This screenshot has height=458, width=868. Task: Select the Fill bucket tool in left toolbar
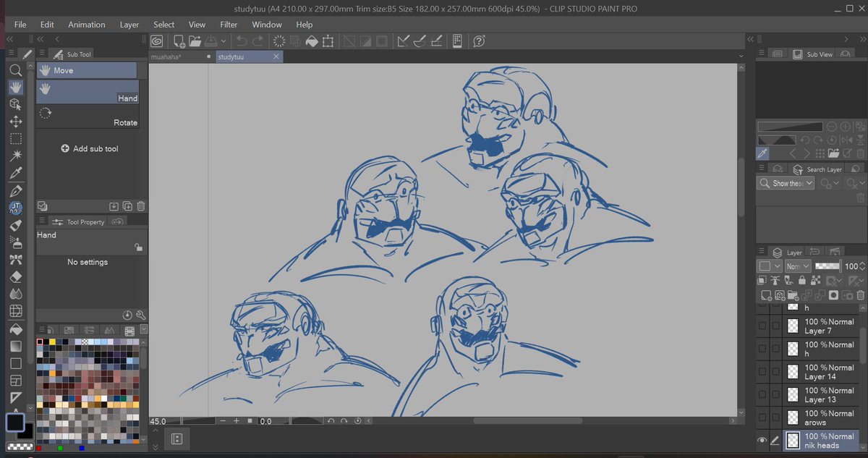click(x=15, y=329)
